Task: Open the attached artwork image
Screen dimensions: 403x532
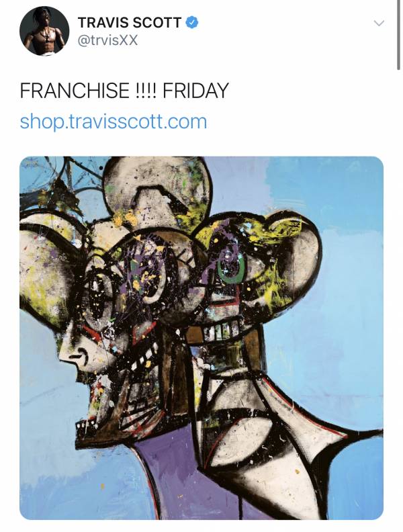Action: tap(201, 338)
